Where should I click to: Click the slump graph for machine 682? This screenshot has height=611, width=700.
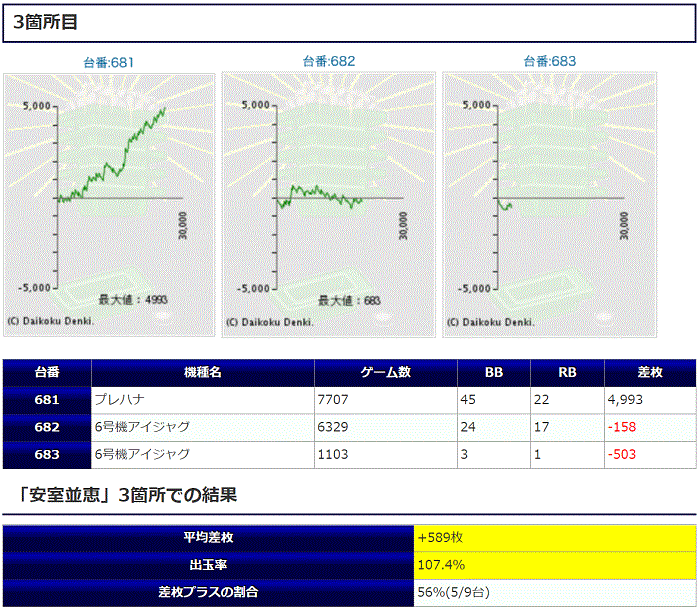point(329,205)
